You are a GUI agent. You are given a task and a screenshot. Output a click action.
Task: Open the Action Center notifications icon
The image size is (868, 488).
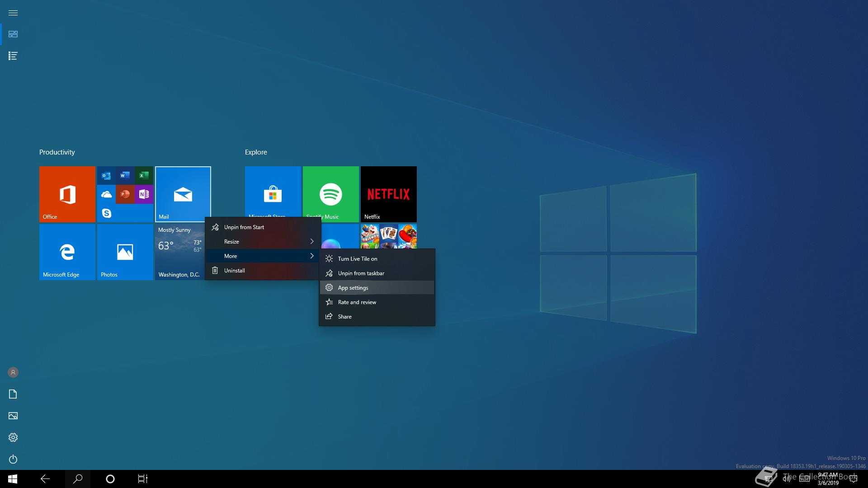click(x=854, y=479)
